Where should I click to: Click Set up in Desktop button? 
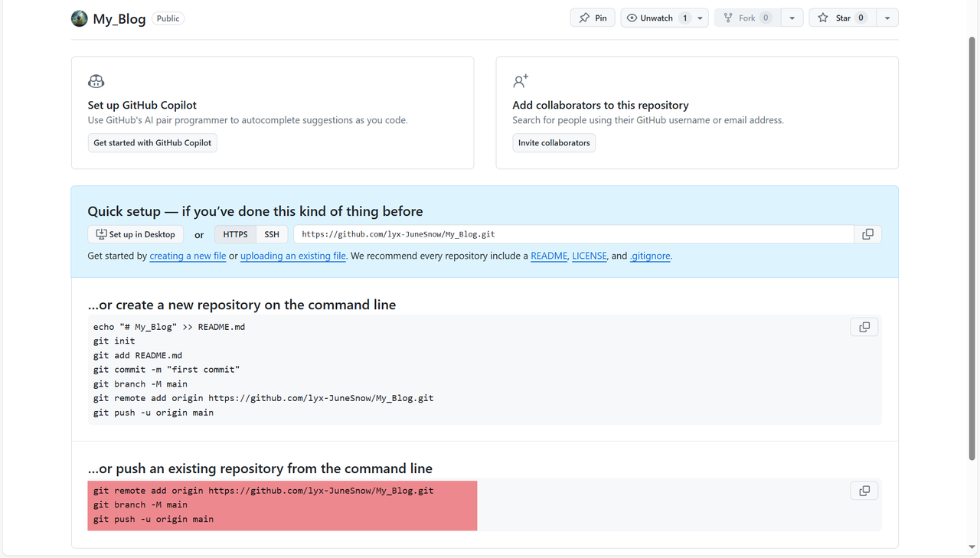click(136, 234)
